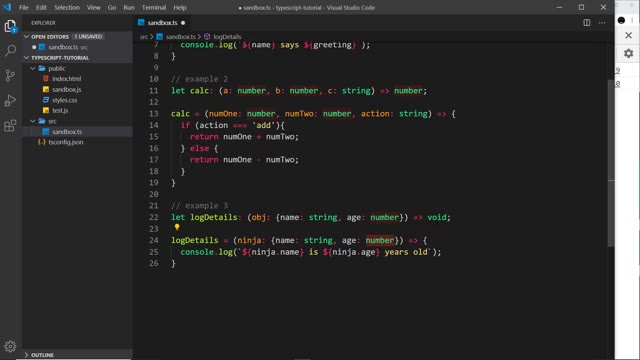640x360 pixels.
Task: Open the View menu
Action: coord(93,7)
